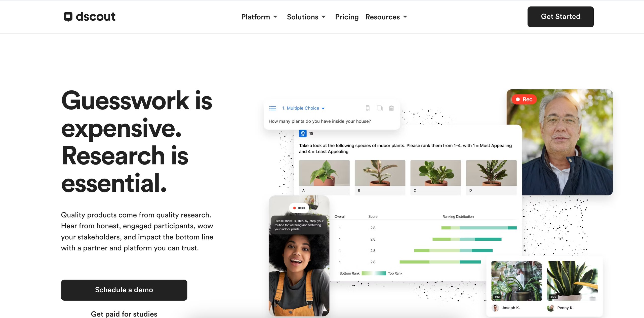Image resolution: width=644 pixels, height=318 pixels.
Task: Click the recording indicator Rec icon
Action: [525, 99]
